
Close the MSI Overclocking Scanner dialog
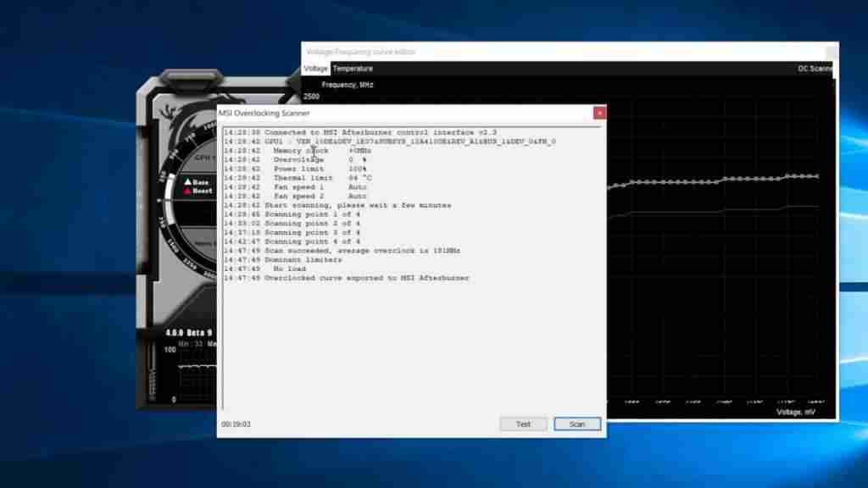click(599, 113)
